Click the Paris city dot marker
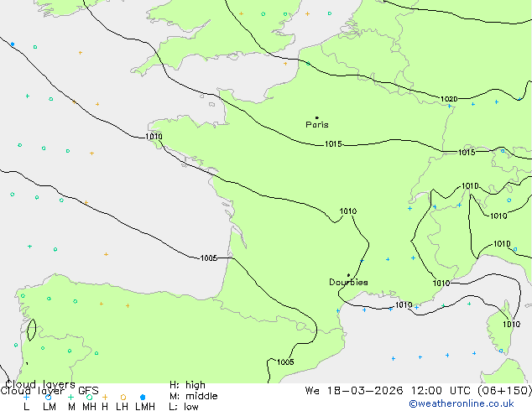This screenshot has width=532, height=411. [317, 117]
